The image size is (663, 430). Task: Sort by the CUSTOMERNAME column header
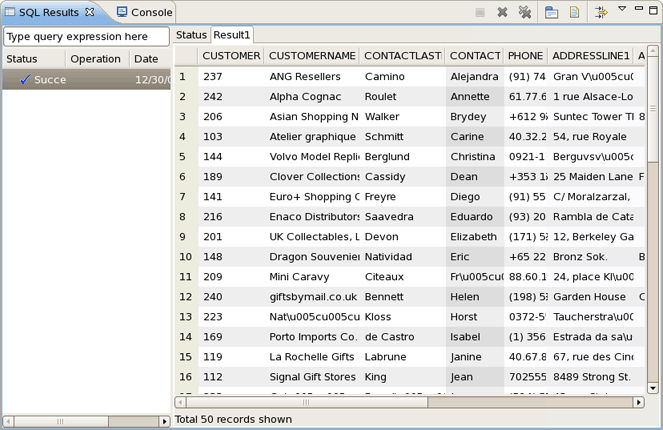pyautogui.click(x=311, y=56)
